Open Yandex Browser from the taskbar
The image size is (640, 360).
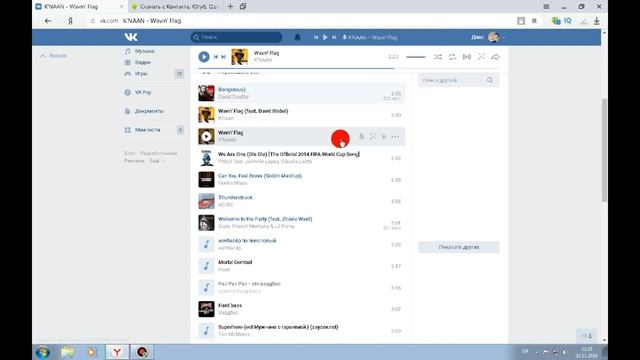pyautogui.click(x=117, y=352)
